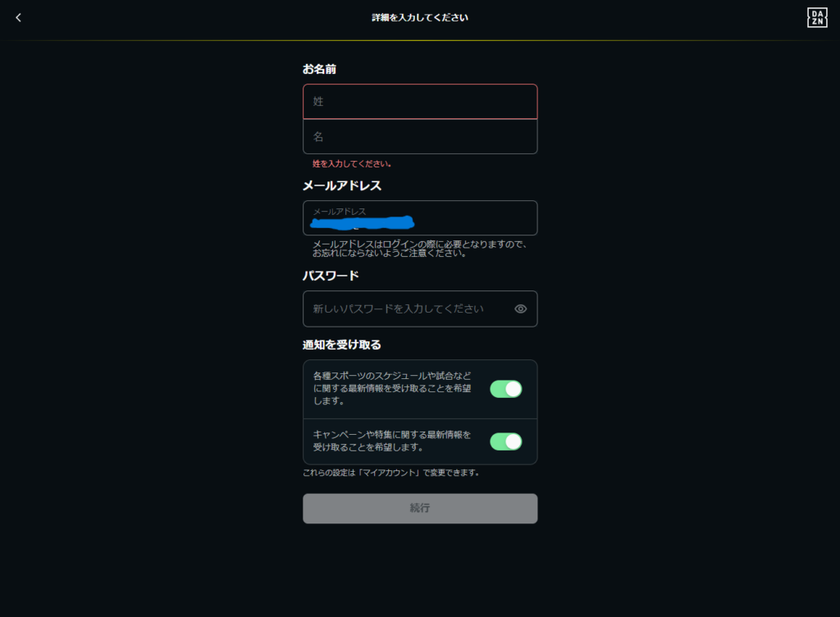Click the 通知を受け取る section heading

click(x=342, y=345)
